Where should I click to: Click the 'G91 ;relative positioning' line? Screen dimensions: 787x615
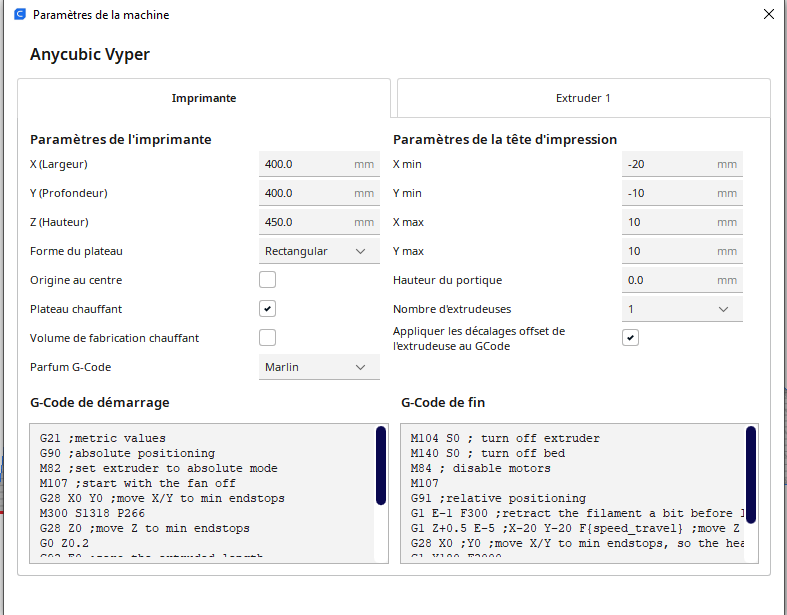tap(498, 498)
